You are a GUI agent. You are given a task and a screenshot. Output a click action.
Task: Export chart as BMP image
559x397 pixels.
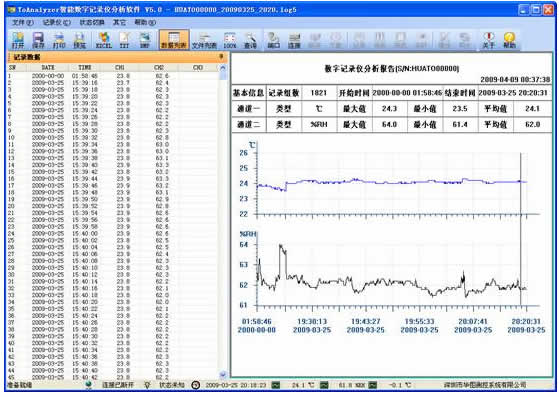[x=145, y=40]
